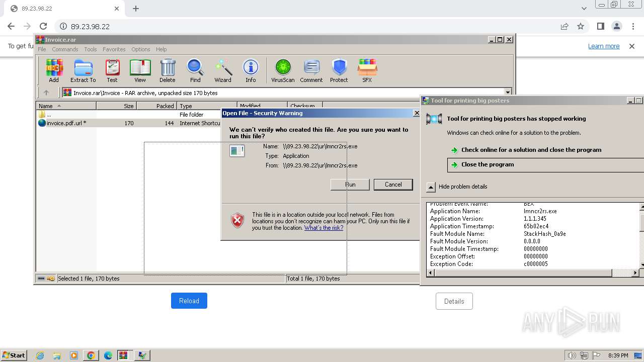Click the volume speaker tray icon
Image resolution: width=644 pixels, height=362 pixels.
[x=572, y=355]
